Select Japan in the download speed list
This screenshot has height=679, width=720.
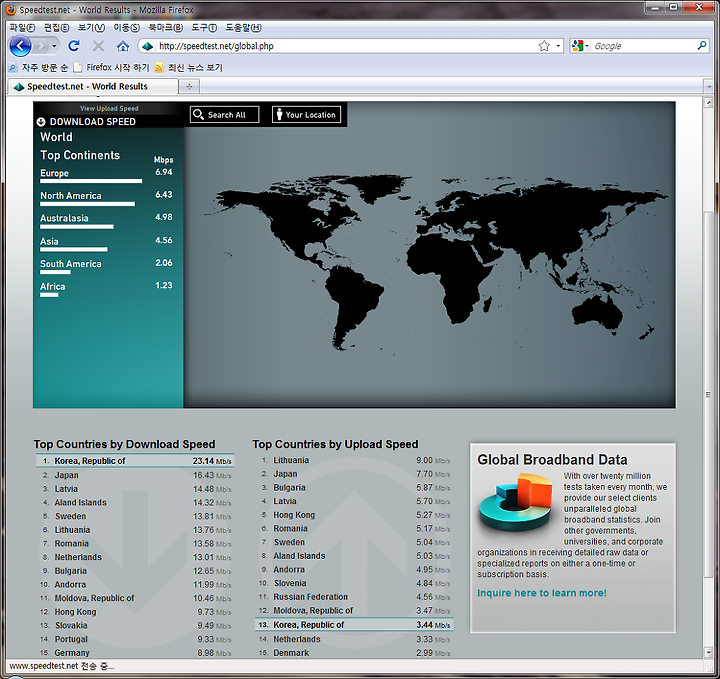click(67, 475)
